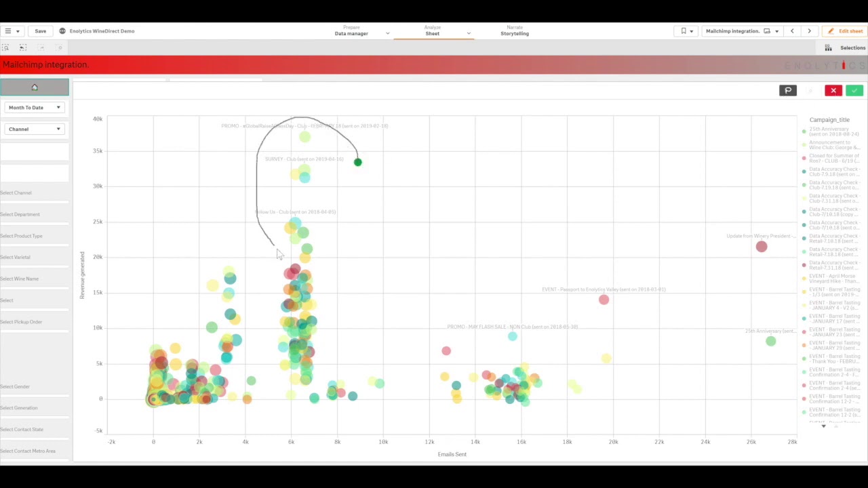The width and height of the screenshot is (868, 488).
Task: Activate smart search icon in selection bar
Action: click(5, 47)
